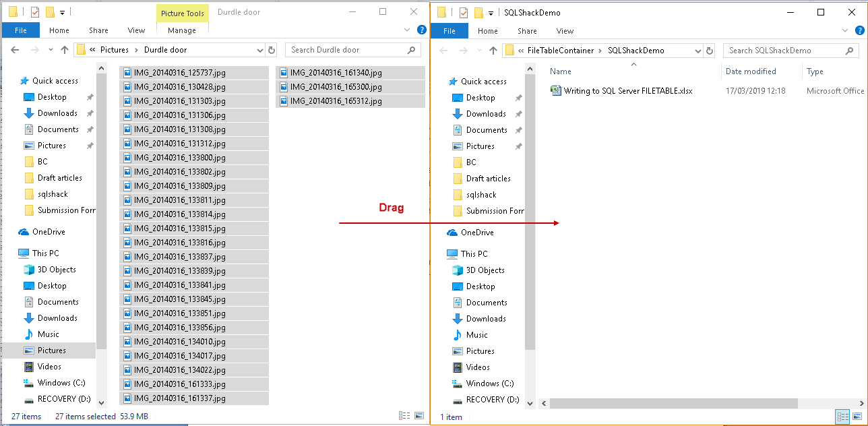
Task: Click the New Folder icon in quick access toolbar
Action: 50,11
